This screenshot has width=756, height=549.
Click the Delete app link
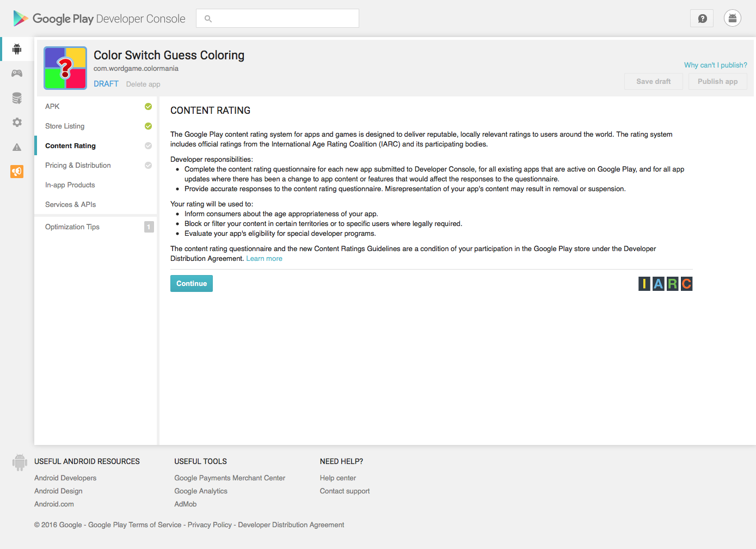point(143,84)
